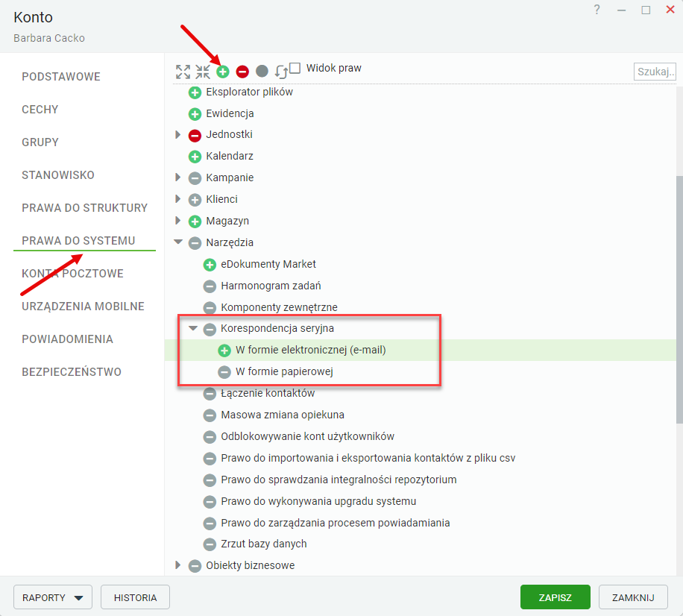Select the row Prawo do wykonywania upgradu systemu
The width and height of the screenshot is (683, 616).
421,501
